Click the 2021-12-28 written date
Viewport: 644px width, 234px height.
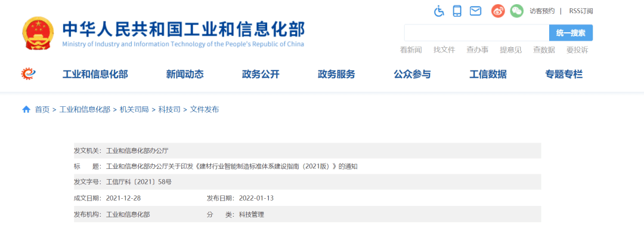pos(123,198)
